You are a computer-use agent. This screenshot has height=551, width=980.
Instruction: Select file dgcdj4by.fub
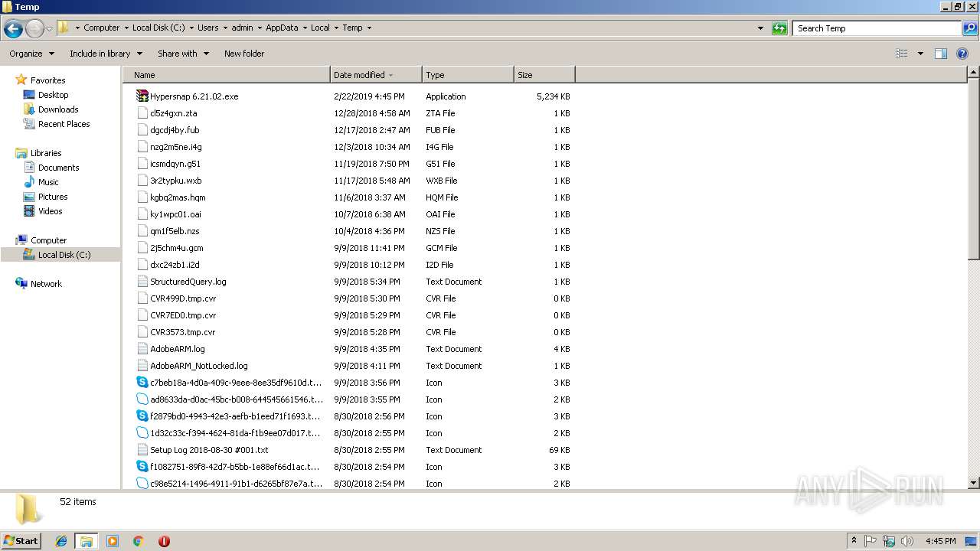(x=175, y=130)
